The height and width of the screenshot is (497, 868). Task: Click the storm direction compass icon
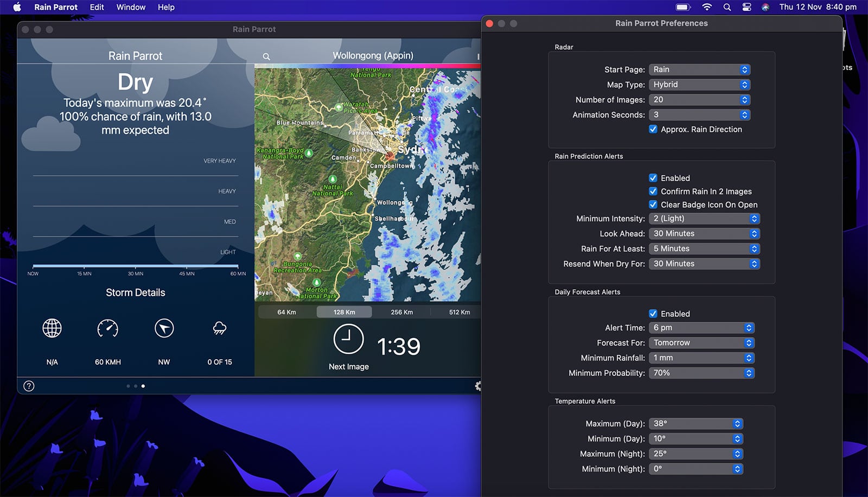pos(164,328)
